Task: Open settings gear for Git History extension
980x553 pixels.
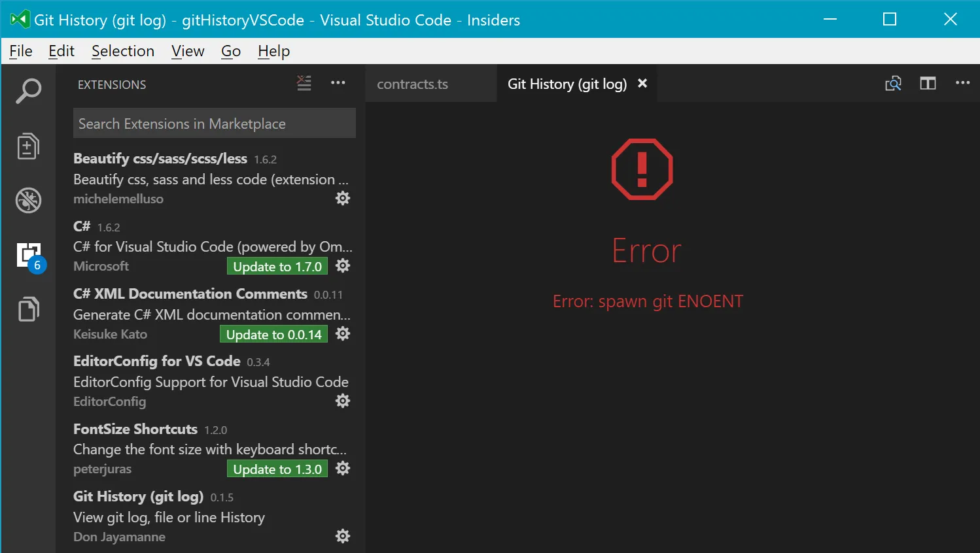Action: point(343,535)
